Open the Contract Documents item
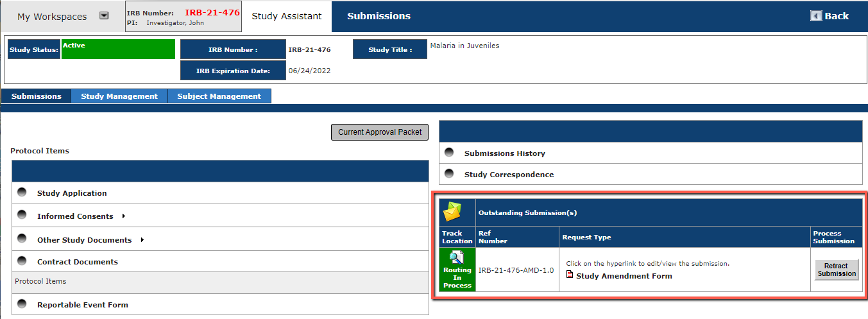Image resolution: width=868 pixels, height=319 pixels. [78, 262]
